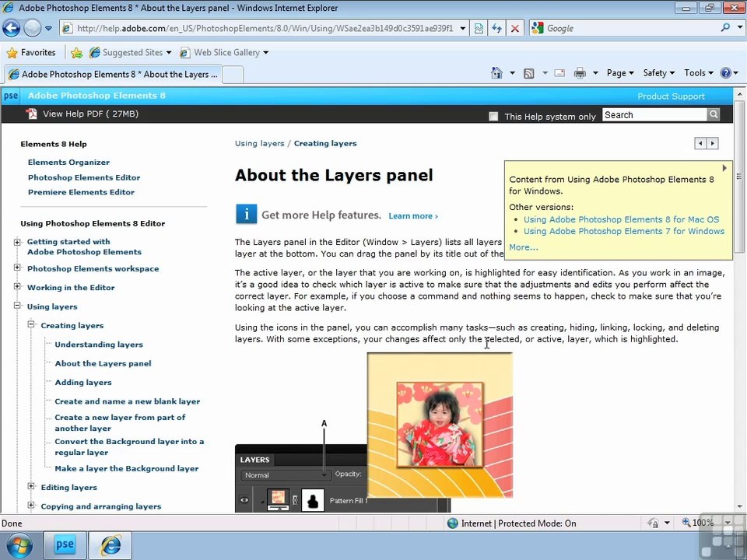The height and width of the screenshot is (560, 747).
Task: Click the browser Forward arrow button
Action: point(32,28)
